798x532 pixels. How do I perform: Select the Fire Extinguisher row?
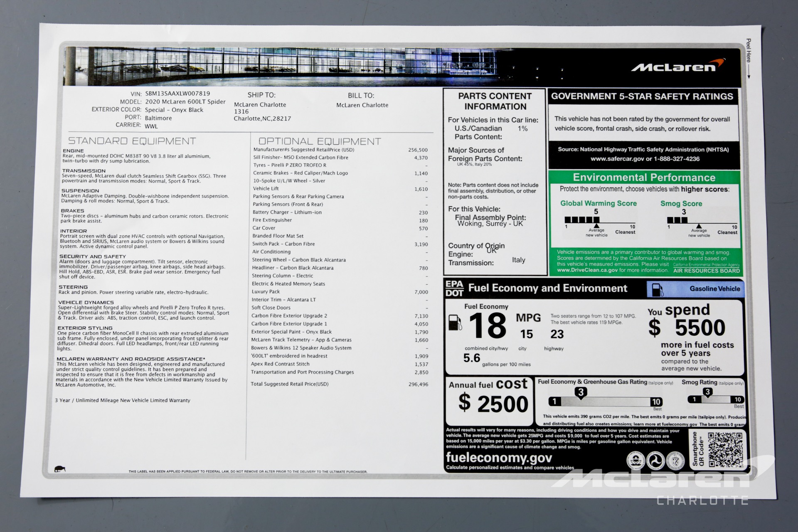coord(340,220)
